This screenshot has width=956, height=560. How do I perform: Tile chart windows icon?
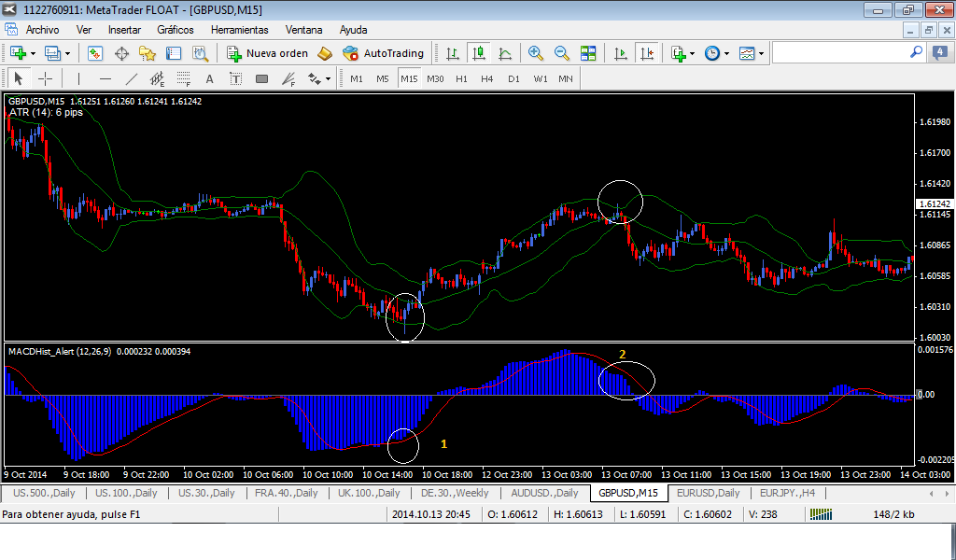[x=588, y=53]
